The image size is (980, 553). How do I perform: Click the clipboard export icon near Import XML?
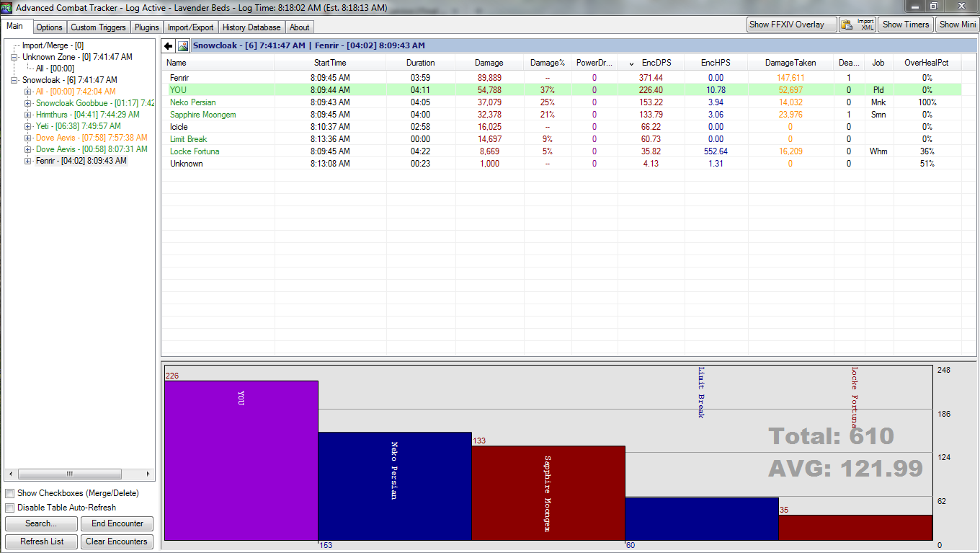(847, 25)
